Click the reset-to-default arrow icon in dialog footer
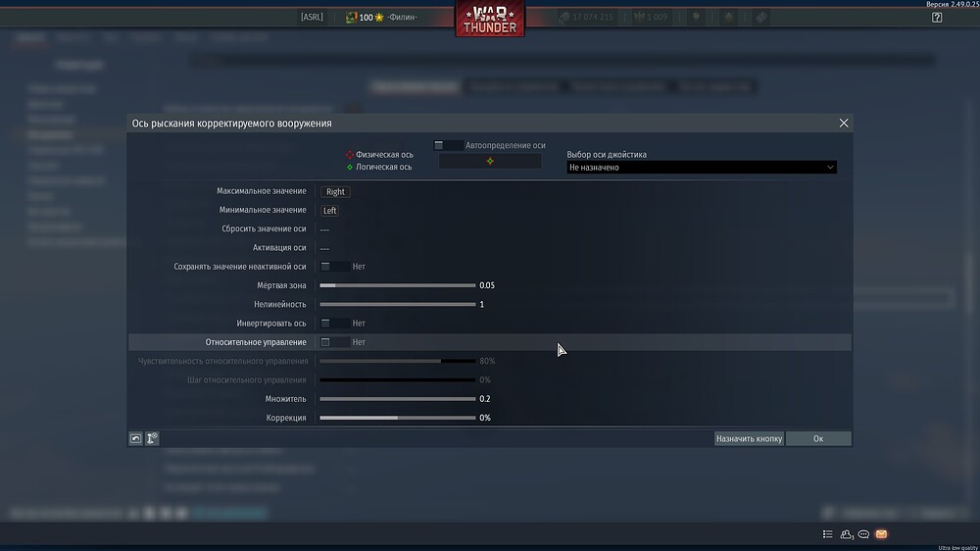 tap(136, 438)
